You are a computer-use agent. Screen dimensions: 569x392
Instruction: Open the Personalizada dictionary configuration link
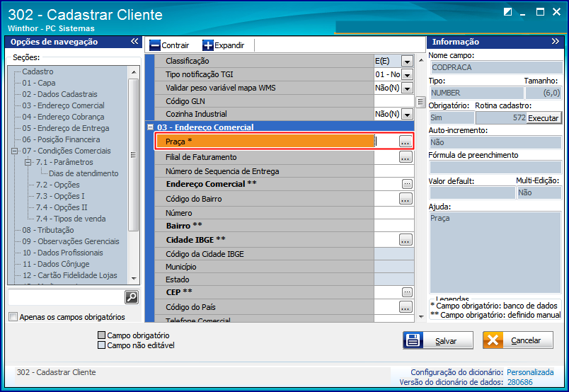pos(530,372)
